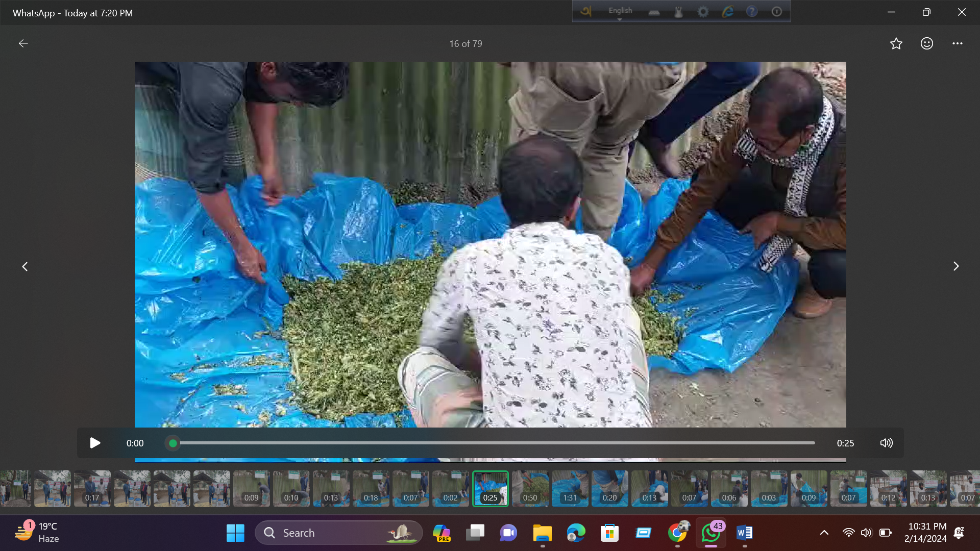Go back using the left arrow

coord(23,44)
